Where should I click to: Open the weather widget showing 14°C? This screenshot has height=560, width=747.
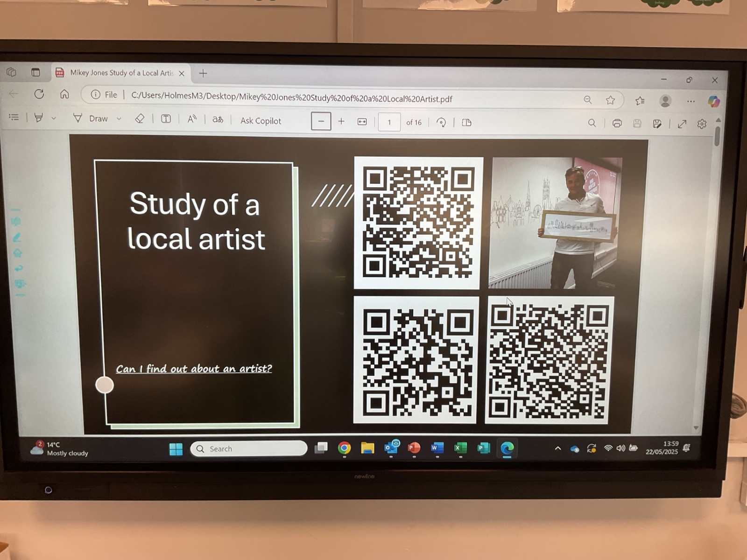point(59,448)
